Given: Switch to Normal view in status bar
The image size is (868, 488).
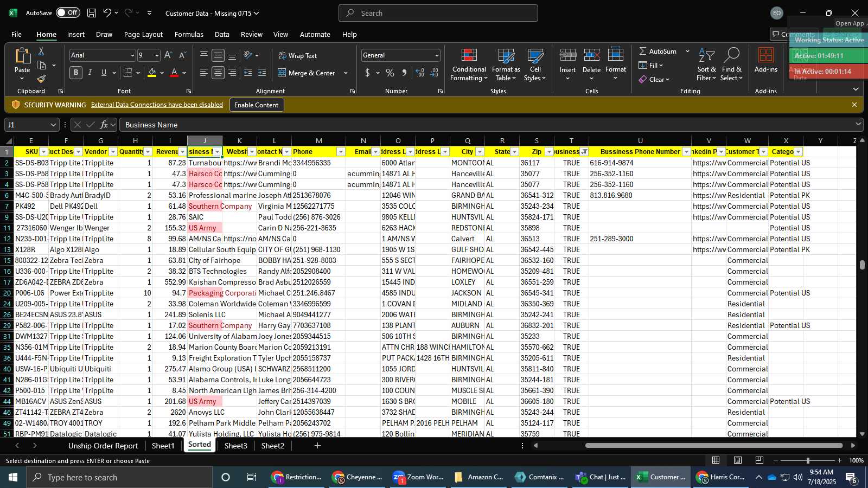Looking at the screenshot, I should point(716,460).
